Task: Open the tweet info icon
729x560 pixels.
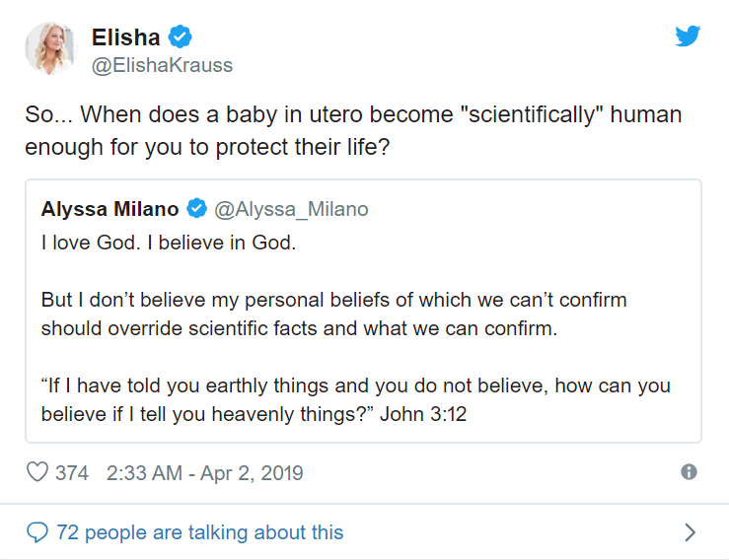Action: pos(690,472)
